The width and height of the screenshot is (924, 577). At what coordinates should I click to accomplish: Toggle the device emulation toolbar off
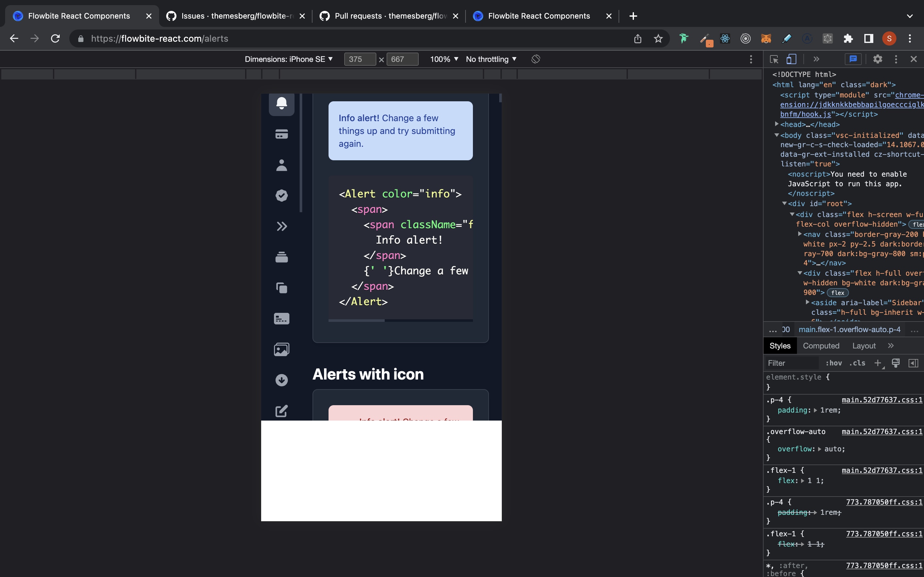tap(791, 59)
